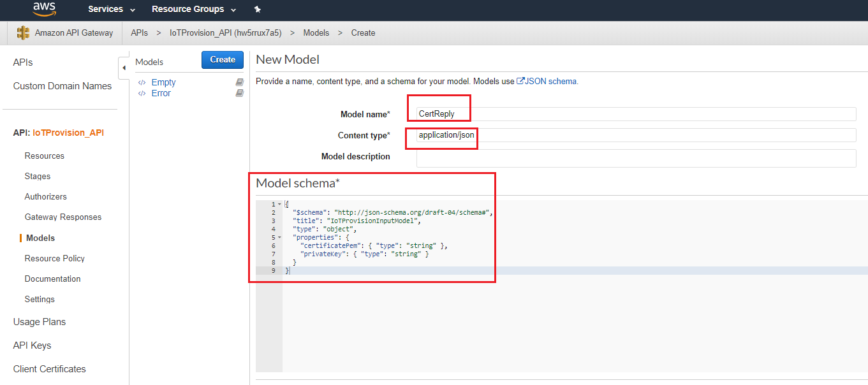Image resolution: width=868 pixels, height=385 pixels.
Task: Open the Resource Groups dropdown
Action: pos(194,10)
